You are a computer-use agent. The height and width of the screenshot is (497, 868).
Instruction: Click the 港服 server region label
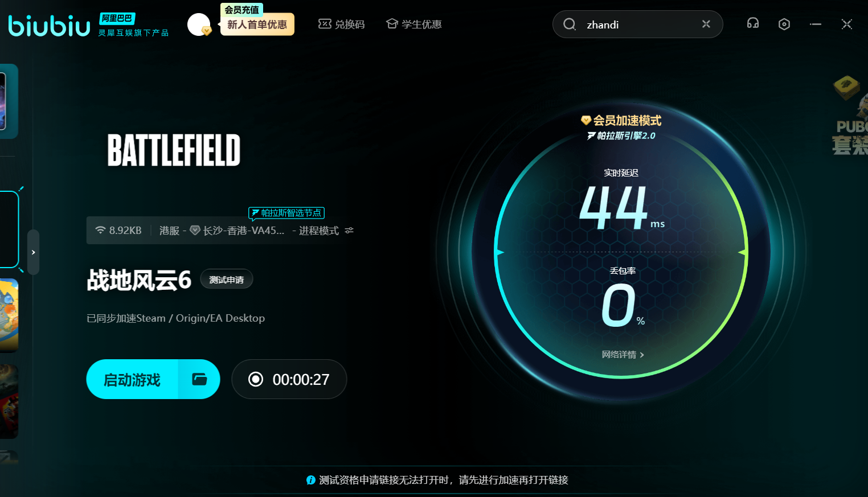[169, 231]
